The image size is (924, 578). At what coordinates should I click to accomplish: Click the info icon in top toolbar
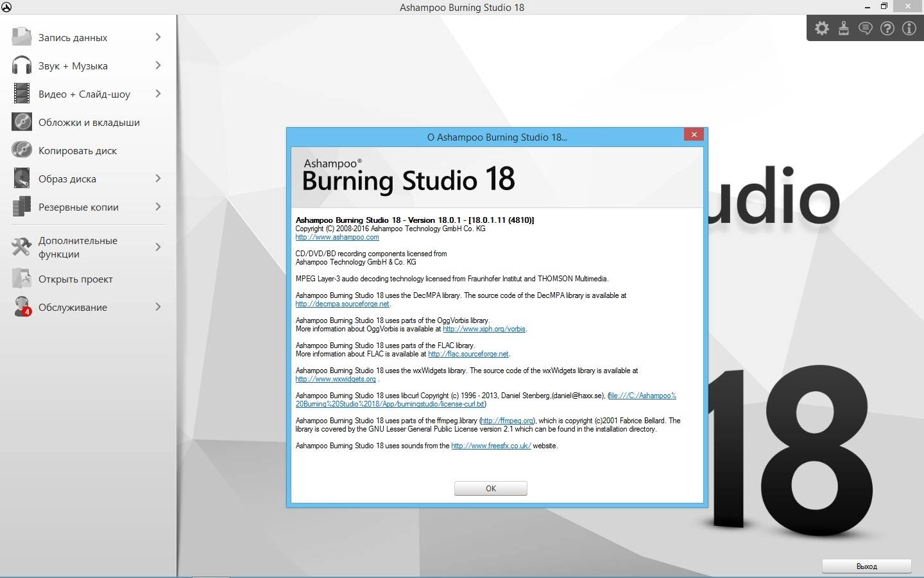[909, 28]
